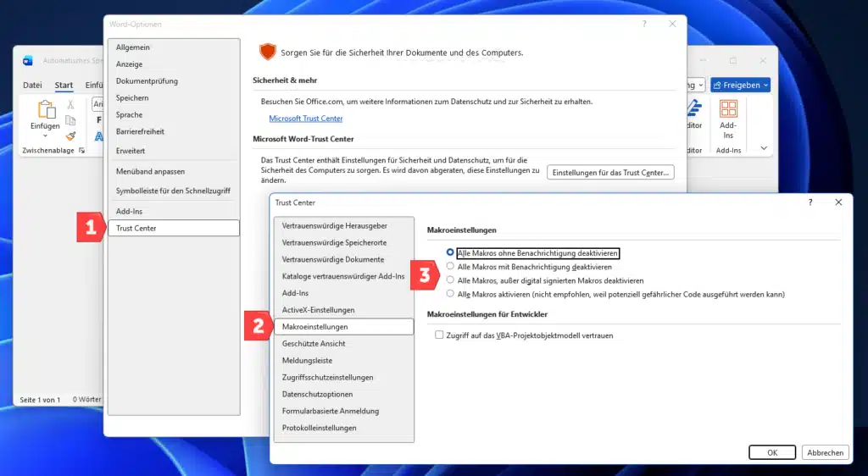Select Alle Makros, außer digital signierten option
The width and height of the screenshot is (868, 476).
pyautogui.click(x=450, y=280)
